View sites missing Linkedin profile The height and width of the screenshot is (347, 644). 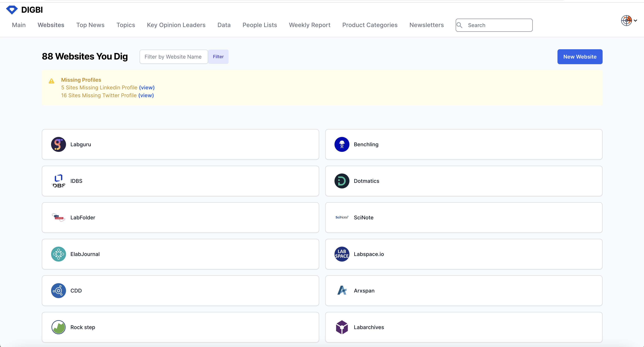pos(147,87)
